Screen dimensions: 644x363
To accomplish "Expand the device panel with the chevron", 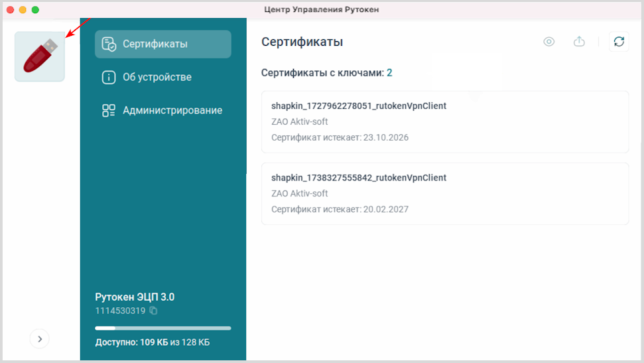I will tap(40, 339).
